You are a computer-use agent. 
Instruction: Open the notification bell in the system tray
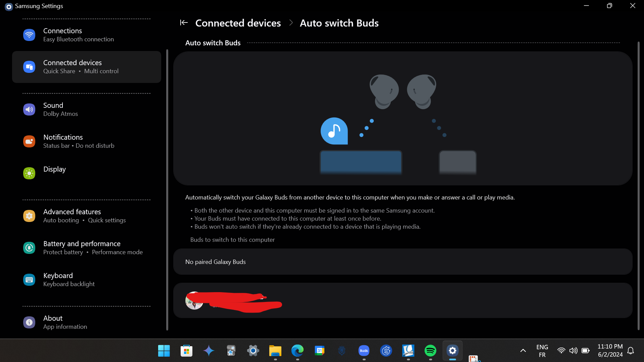[x=631, y=350]
